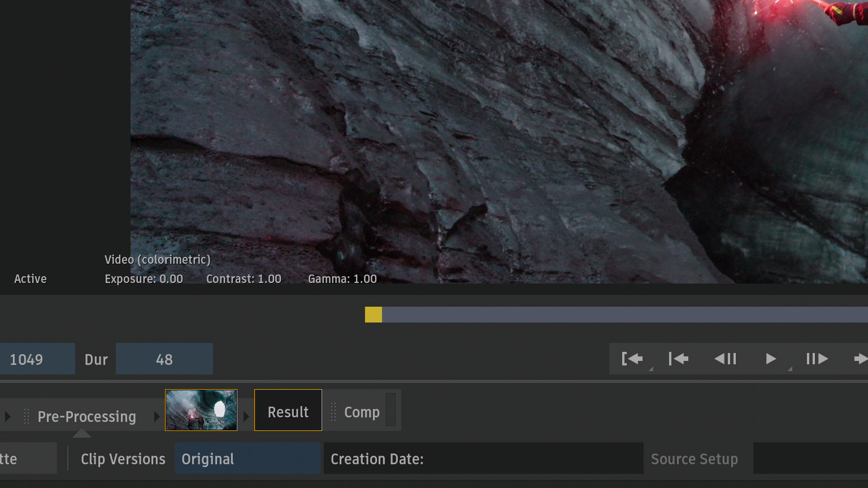Click the Source Setup button
This screenshot has height=488, width=868.
695,459
